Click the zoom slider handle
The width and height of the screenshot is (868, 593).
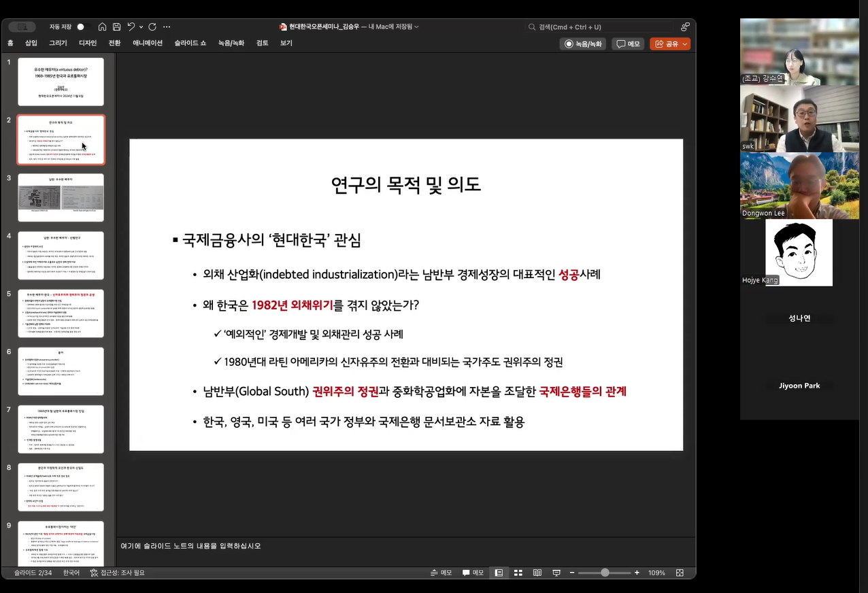pyautogui.click(x=605, y=573)
